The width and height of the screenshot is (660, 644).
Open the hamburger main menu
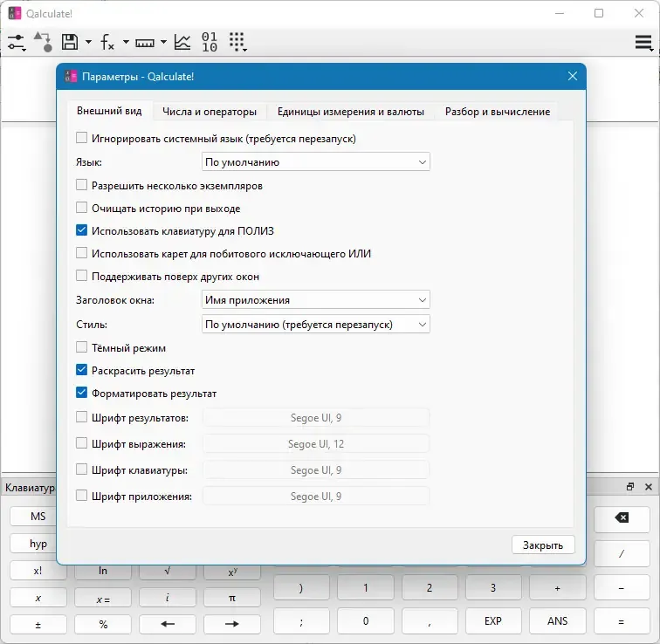pyautogui.click(x=643, y=43)
